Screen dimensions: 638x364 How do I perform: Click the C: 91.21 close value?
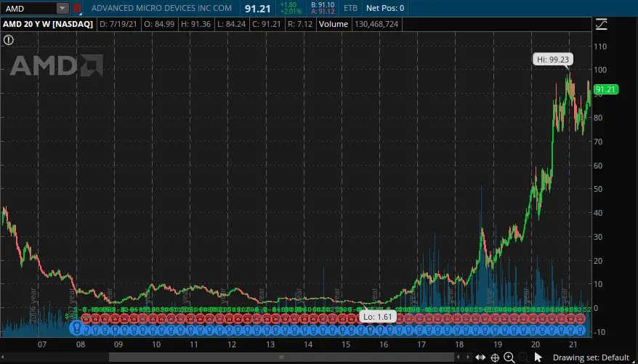coord(267,24)
